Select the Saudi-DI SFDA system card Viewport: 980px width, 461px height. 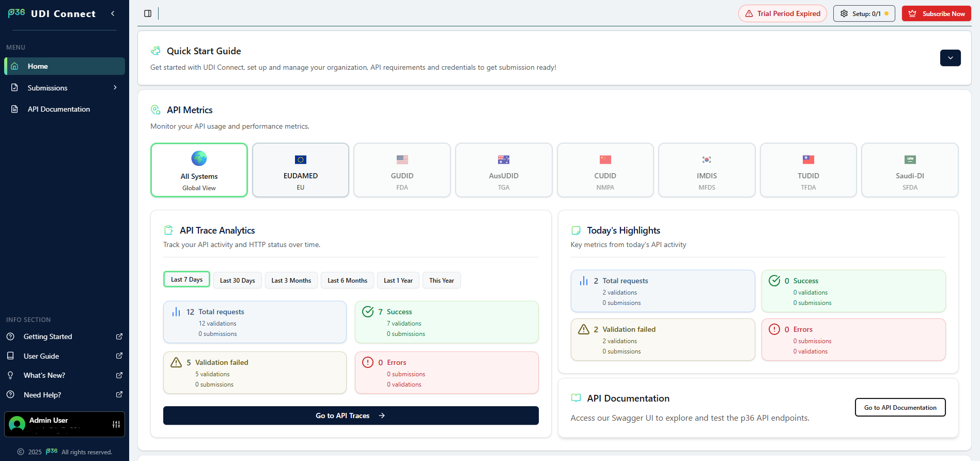pyautogui.click(x=910, y=170)
